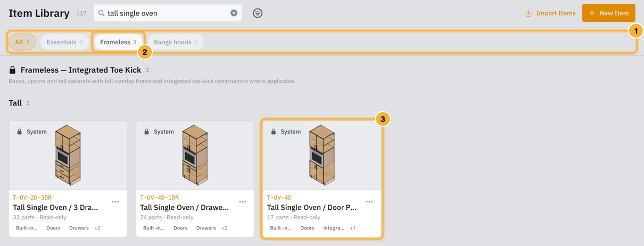
Task: Click the Integra... tag on T-OV-4D card
Action: 334,228
